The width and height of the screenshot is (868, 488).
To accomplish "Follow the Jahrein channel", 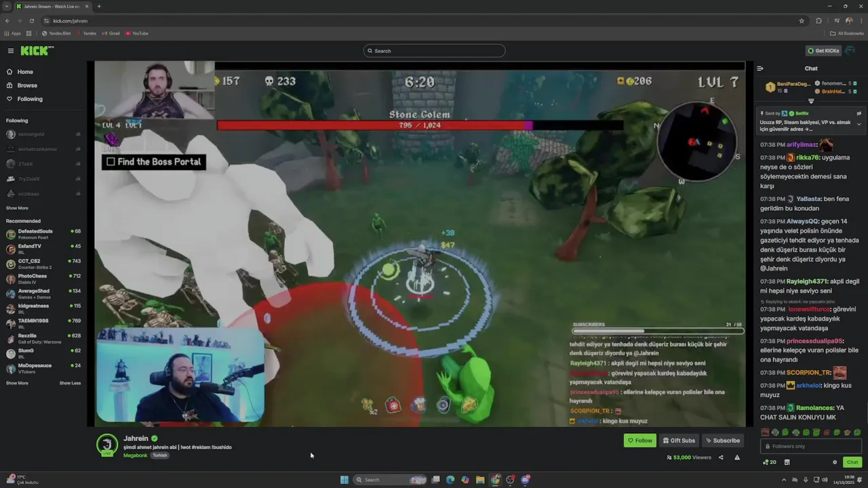I will tap(640, 441).
